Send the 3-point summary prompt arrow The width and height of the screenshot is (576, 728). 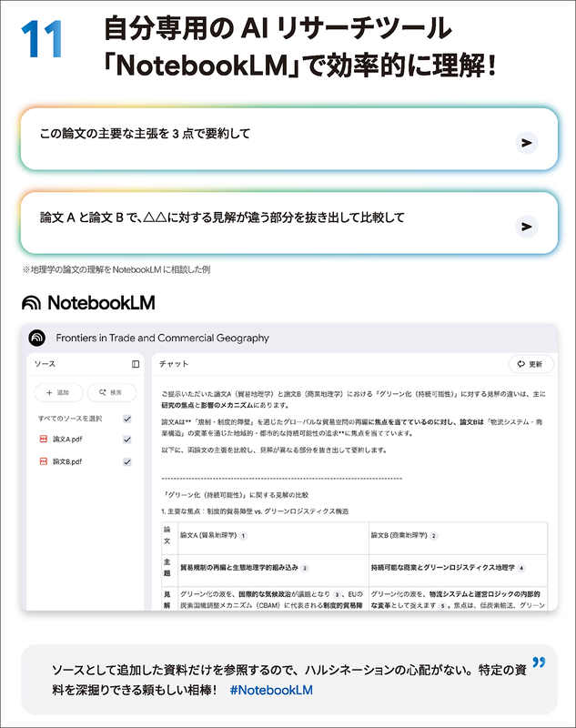527,143
